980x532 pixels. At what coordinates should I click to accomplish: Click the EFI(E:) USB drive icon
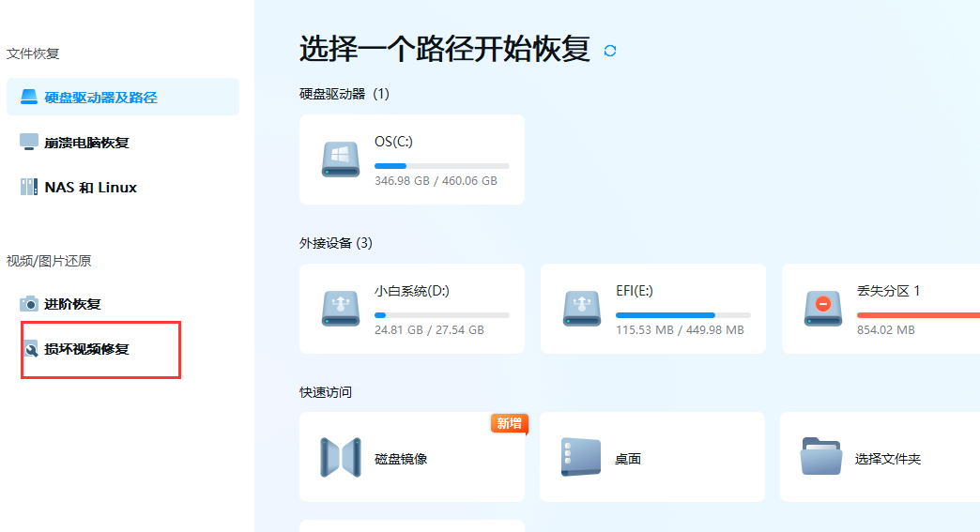pos(582,309)
